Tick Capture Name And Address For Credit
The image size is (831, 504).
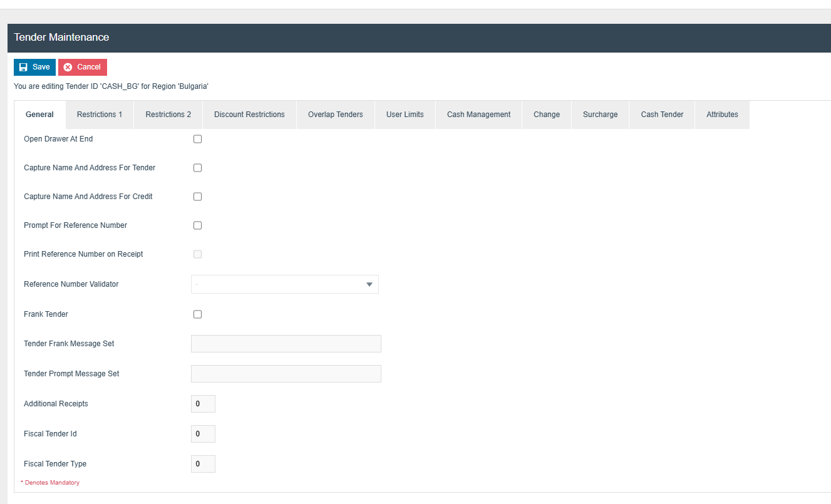[197, 197]
